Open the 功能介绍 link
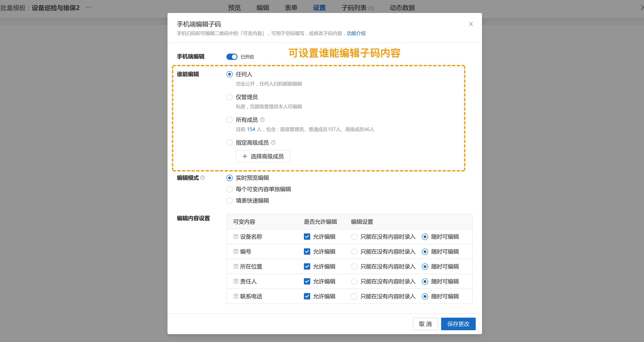 (x=356, y=33)
